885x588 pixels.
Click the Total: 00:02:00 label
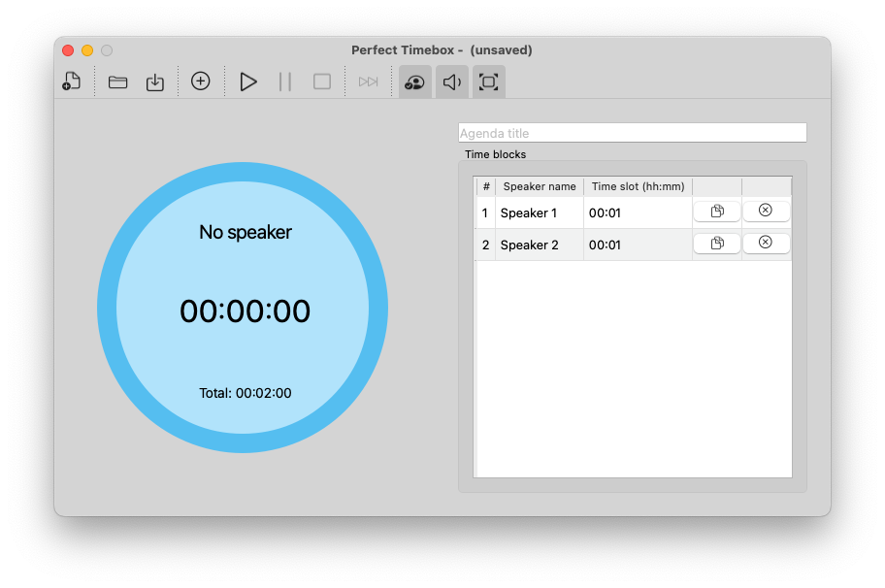click(x=245, y=393)
